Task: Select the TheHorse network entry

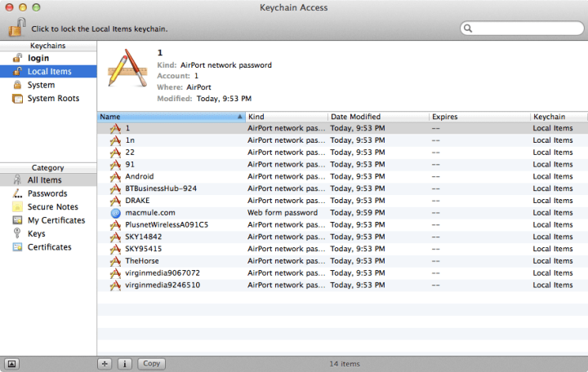Action: click(x=342, y=261)
